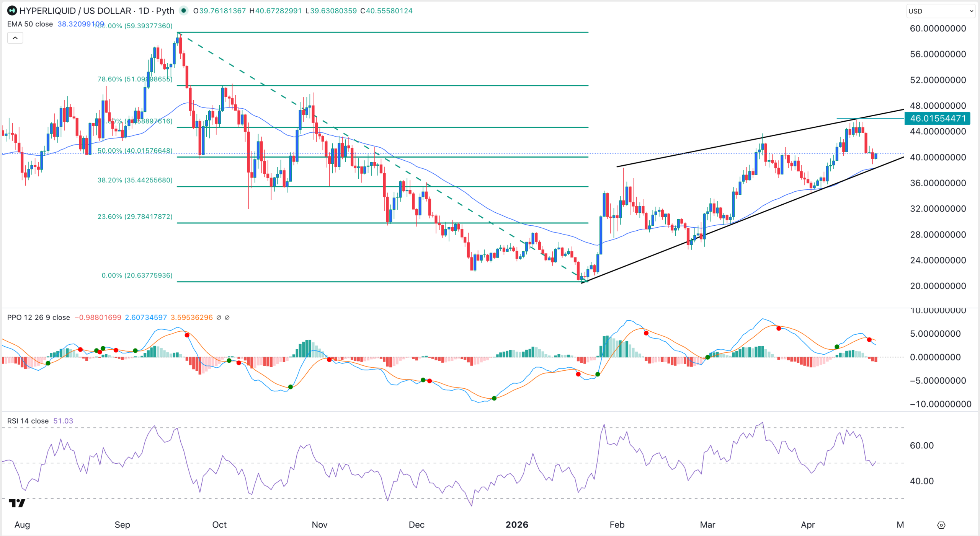Click the Oct label on time axis
980x536 pixels.
(x=219, y=525)
